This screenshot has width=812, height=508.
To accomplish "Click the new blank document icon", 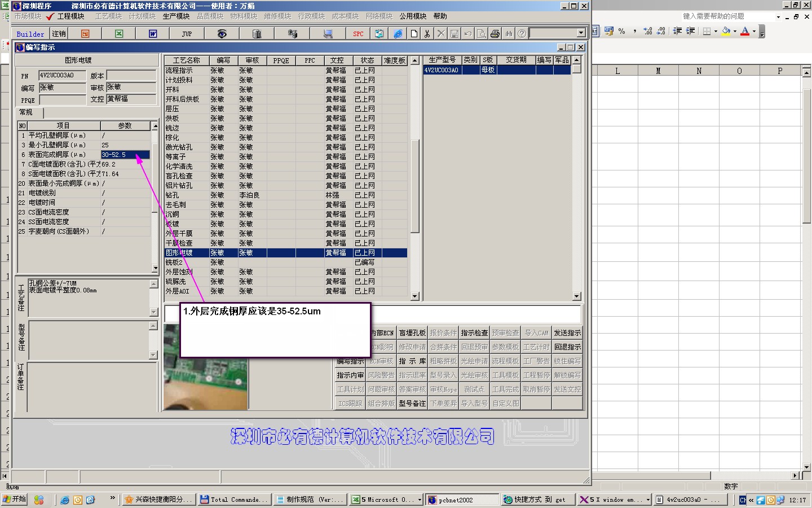I will pyautogui.click(x=414, y=34).
